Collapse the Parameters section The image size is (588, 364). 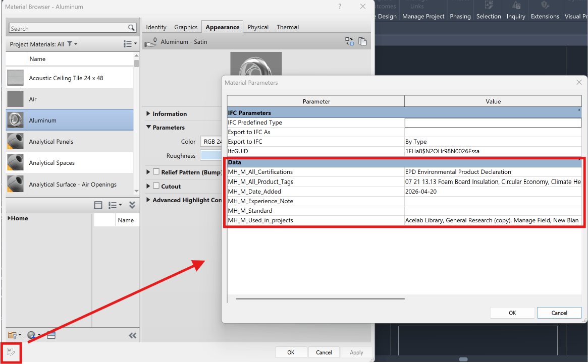148,127
